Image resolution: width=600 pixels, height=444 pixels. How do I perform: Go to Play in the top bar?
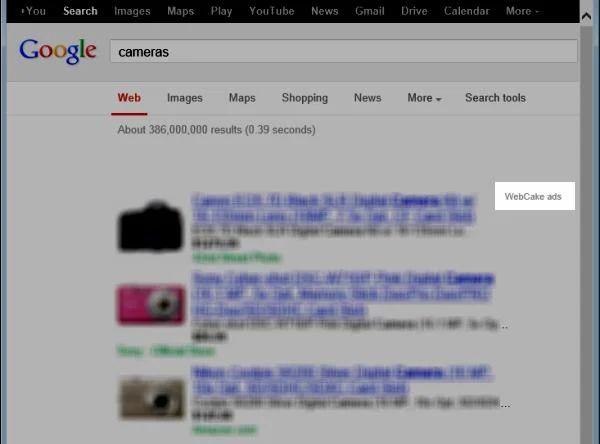(x=221, y=11)
